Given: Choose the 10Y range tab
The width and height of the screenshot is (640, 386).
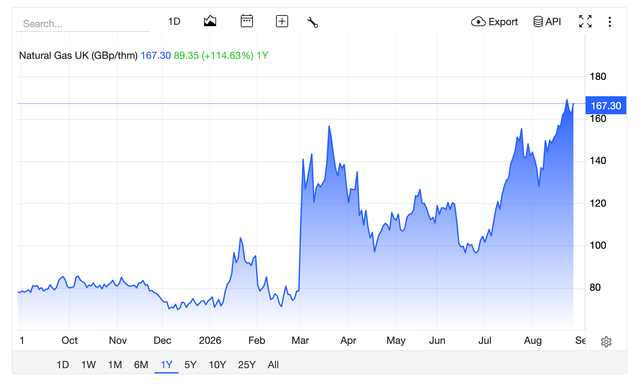Looking at the screenshot, I should click(217, 365).
